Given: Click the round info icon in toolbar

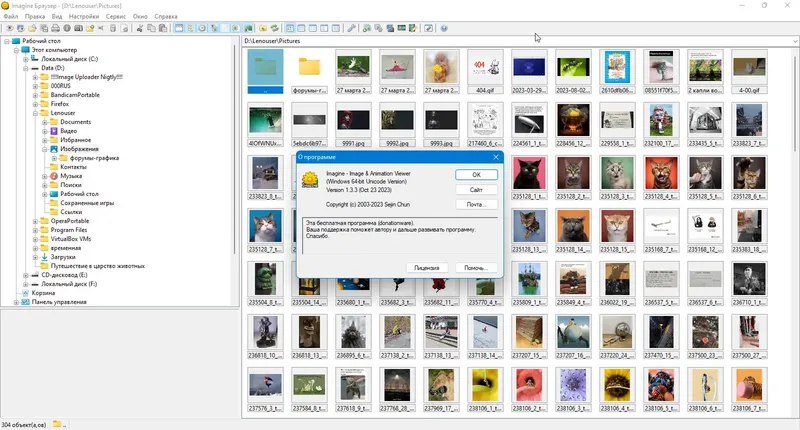Looking at the screenshot, I should pos(67,28).
